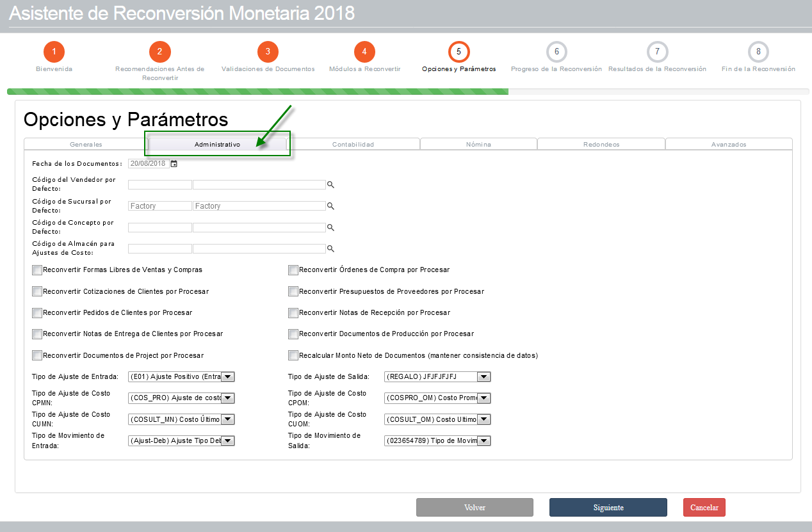Click step 7 Resultados de la Reconversión circle
This screenshot has width=812, height=532.
pyautogui.click(x=657, y=52)
